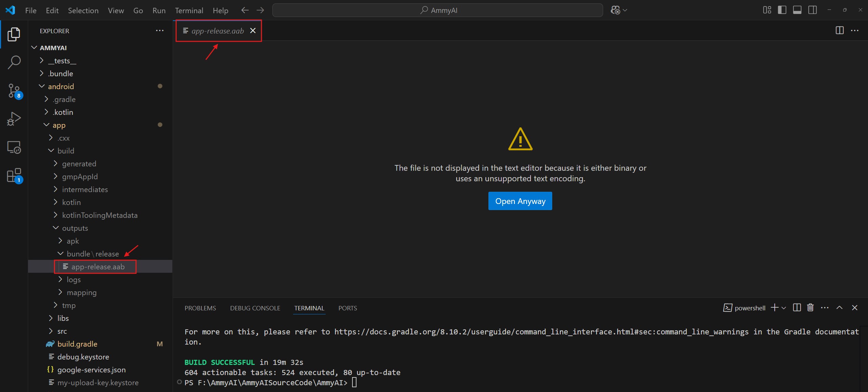Image resolution: width=868 pixels, height=392 pixels.
Task: Open the Run and Debug view
Action: tap(14, 119)
